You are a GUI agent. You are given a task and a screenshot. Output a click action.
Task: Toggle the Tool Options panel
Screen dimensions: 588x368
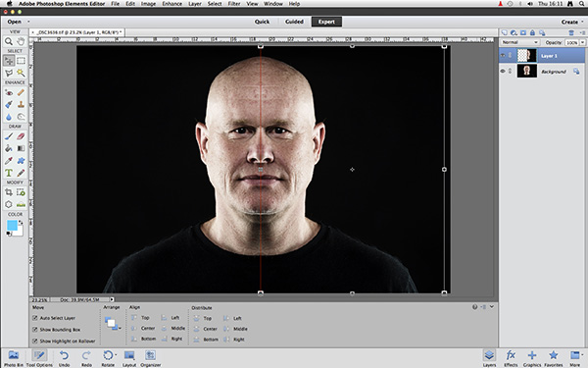coord(39,358)
